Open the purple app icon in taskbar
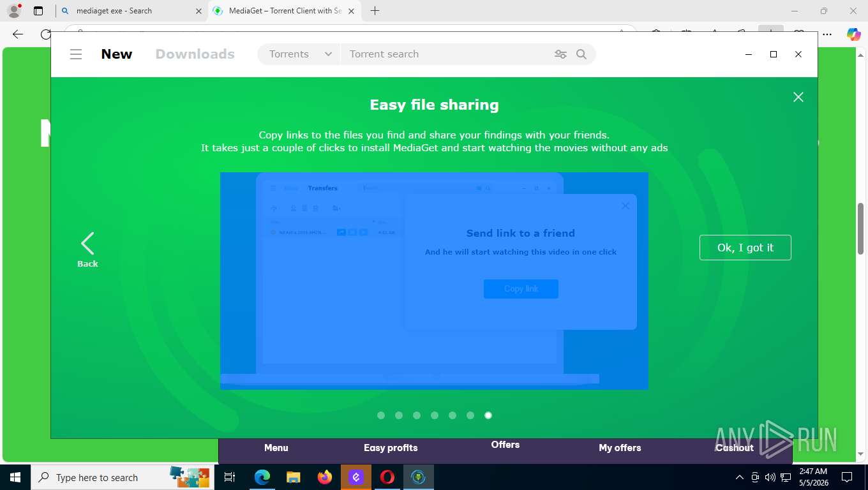 [356, 477]
